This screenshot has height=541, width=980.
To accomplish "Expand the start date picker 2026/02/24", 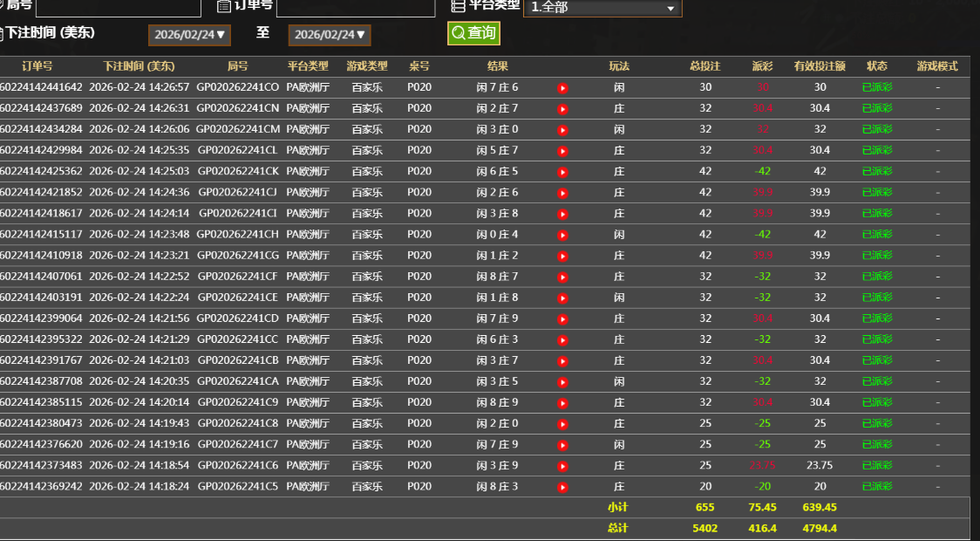I will point(189,35).
